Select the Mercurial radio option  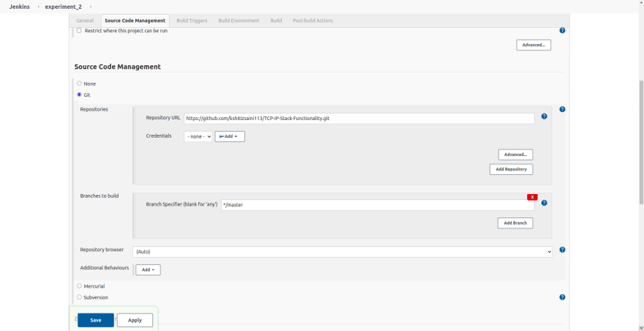(79, 286)
